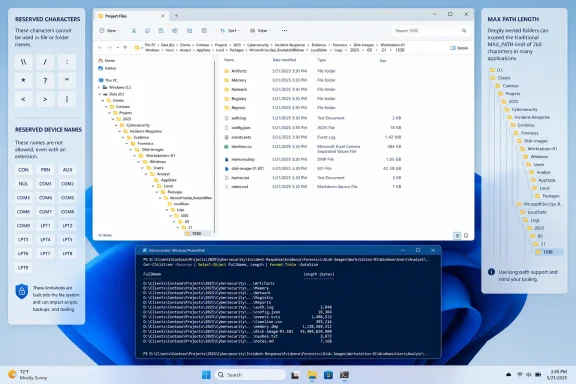The width and height of the screenshot is (576, 384).
Task: Click the Wi-Fi icon in system tray
Action: pos(519,374)
